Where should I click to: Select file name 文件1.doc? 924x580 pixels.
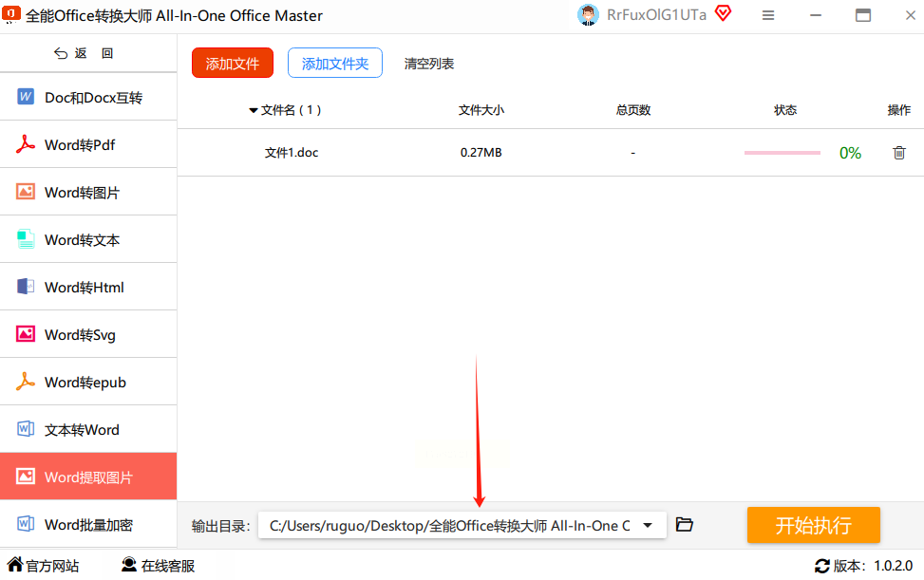coord(292,153)
